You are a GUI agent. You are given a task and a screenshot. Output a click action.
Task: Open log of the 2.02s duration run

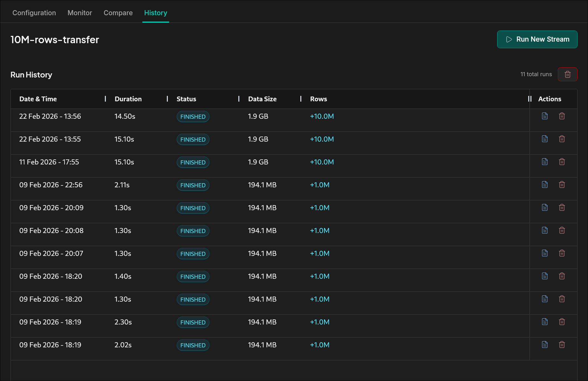545,344
